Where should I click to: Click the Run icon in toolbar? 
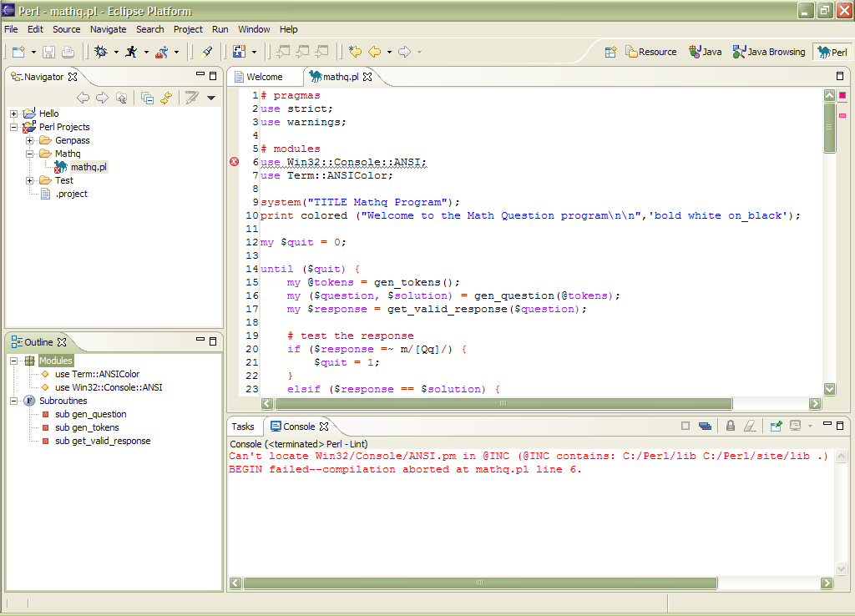tap(131, 52)
